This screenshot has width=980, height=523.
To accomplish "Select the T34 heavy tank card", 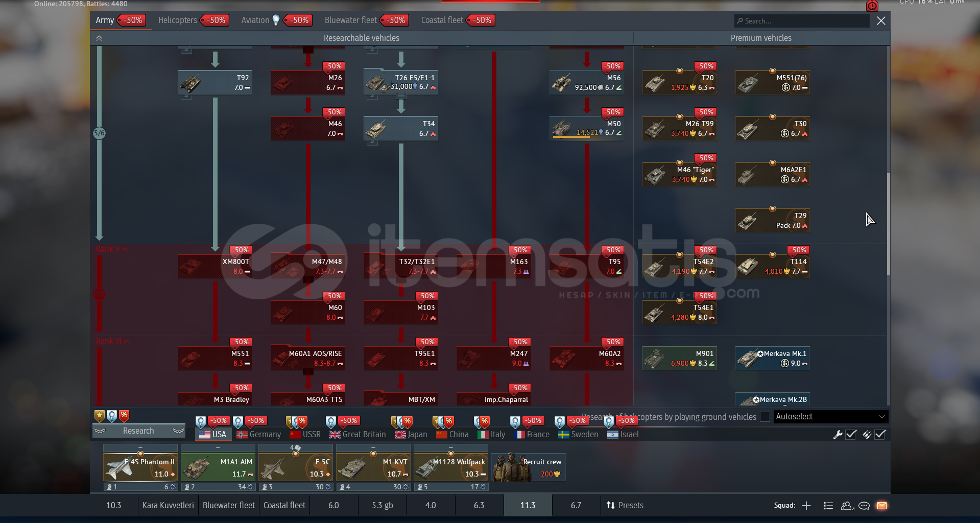I will [401, 128].
